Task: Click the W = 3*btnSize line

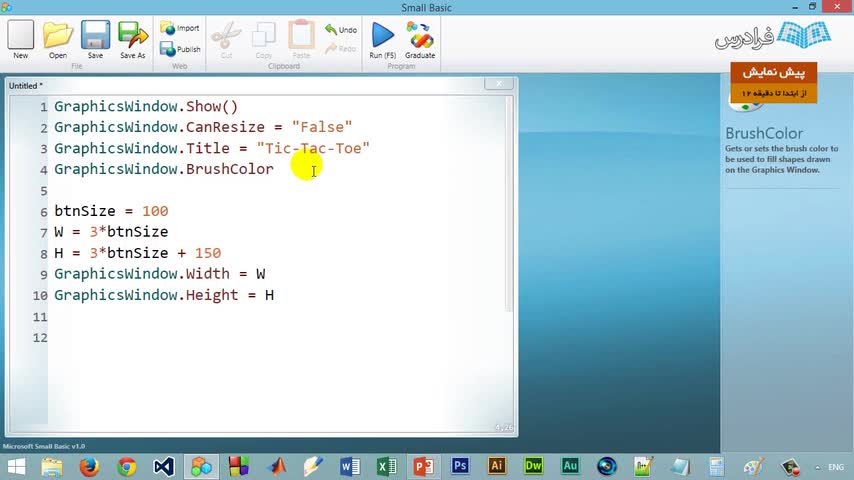Action: pyautogui.click(x=111, y=232)
